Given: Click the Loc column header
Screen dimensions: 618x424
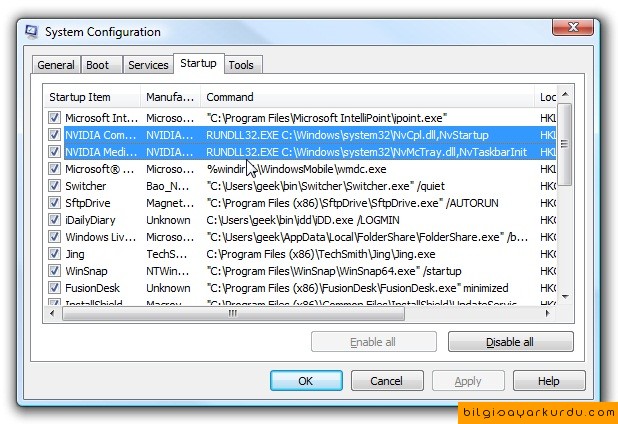Looking at the screenshot, I should click(546, 97).
